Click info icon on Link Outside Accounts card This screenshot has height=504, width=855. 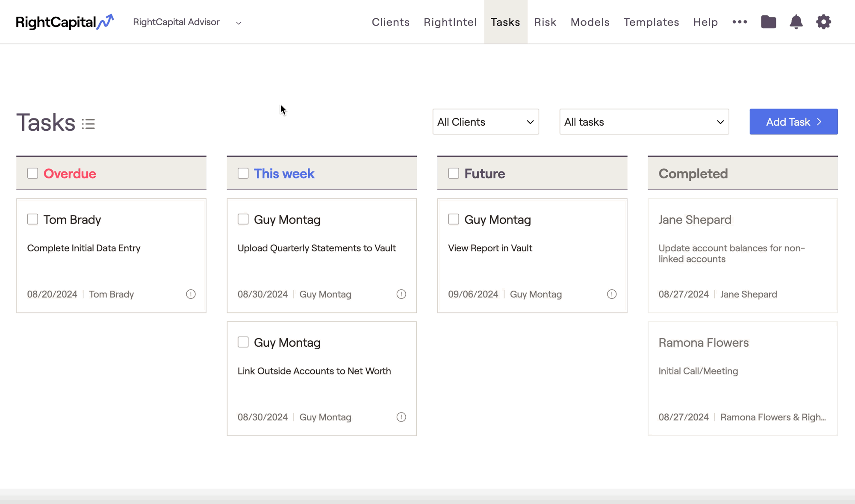401,417
